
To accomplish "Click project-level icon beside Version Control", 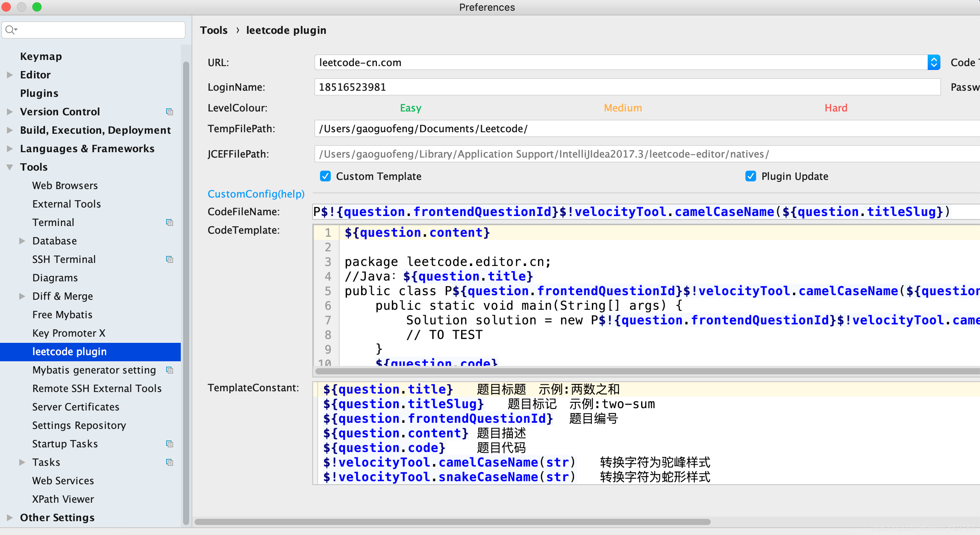I will (169, 112).
